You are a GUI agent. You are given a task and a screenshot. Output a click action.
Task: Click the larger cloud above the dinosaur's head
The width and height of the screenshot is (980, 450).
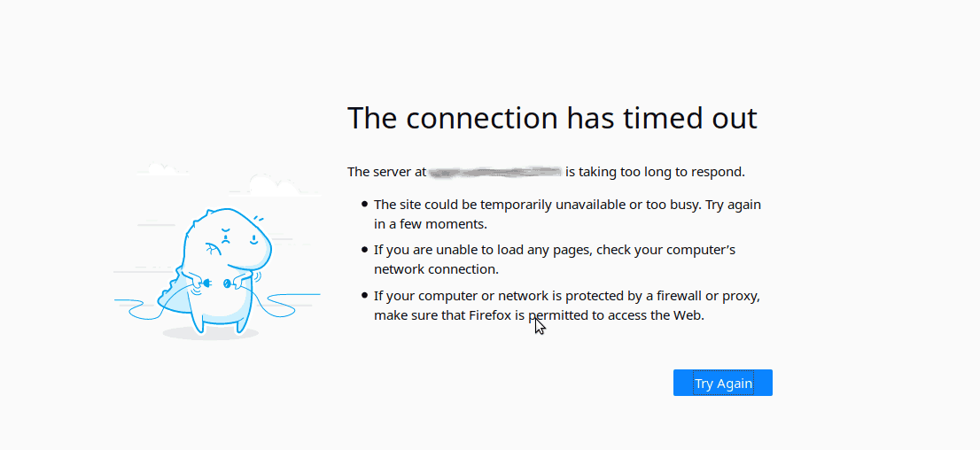pyautogui.click(x=270, y=185)
